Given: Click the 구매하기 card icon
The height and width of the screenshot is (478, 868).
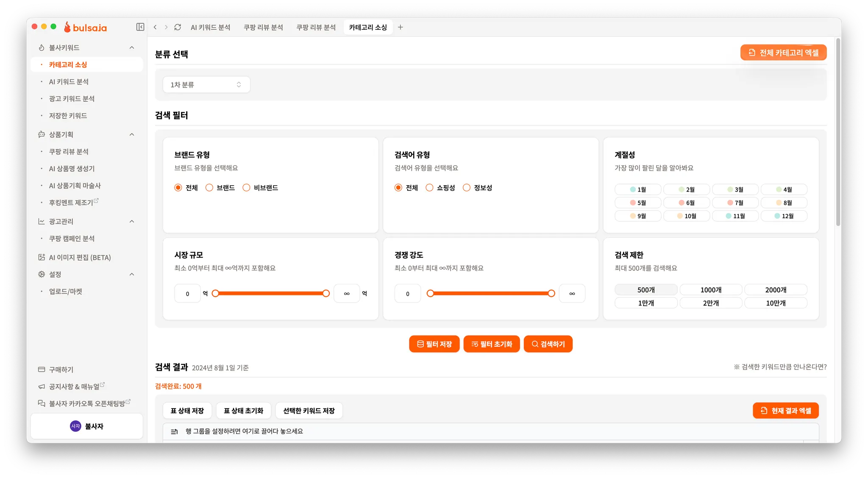Looking at the screenshot, I should pos(42,370).
